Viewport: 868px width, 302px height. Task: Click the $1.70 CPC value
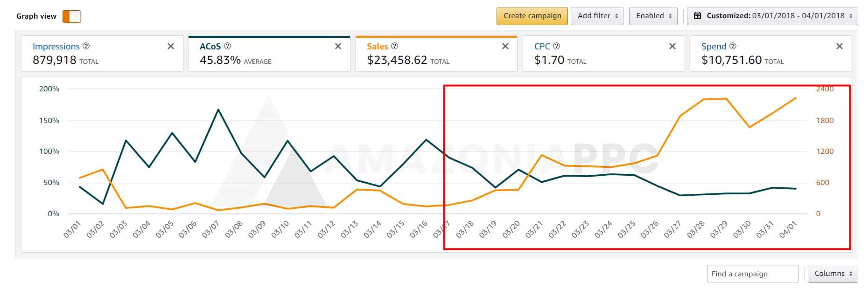click(x=549, y=60)
